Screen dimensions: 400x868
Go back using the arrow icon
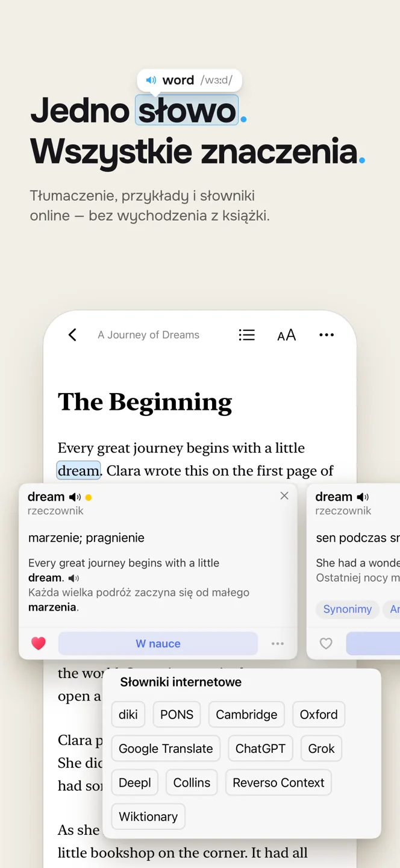pos(72,335)
